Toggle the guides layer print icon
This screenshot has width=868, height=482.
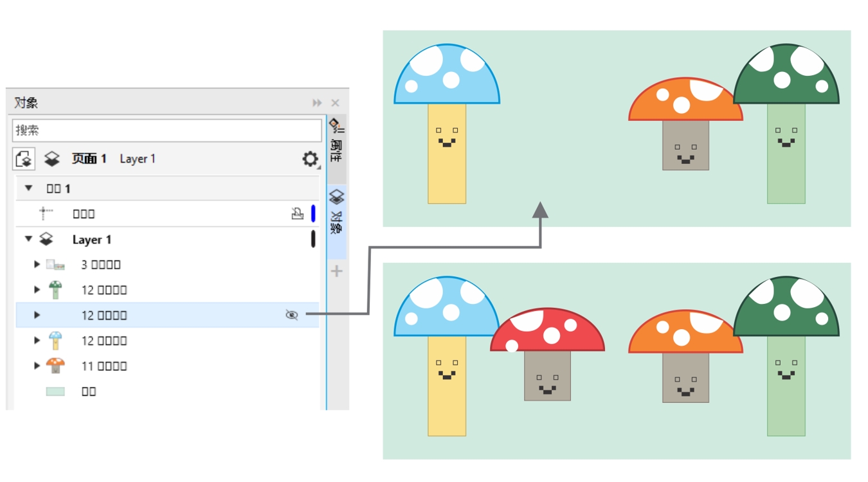(x=297, y=214)
